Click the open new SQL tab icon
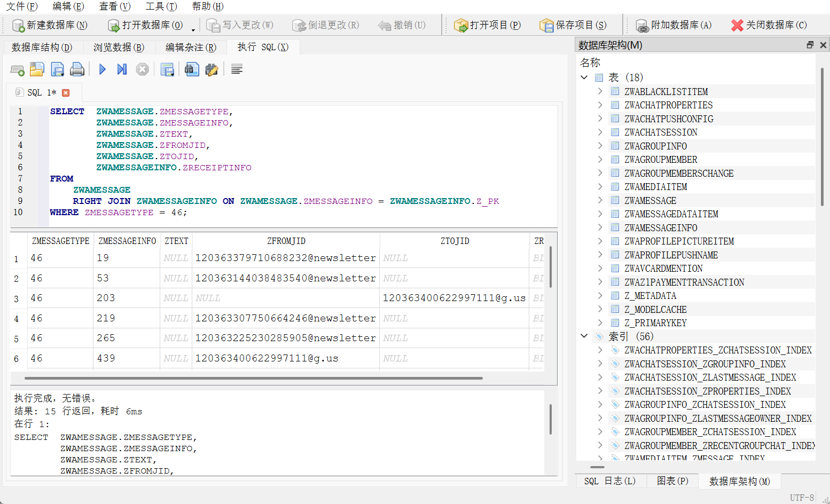 click(x=17, y=69)
